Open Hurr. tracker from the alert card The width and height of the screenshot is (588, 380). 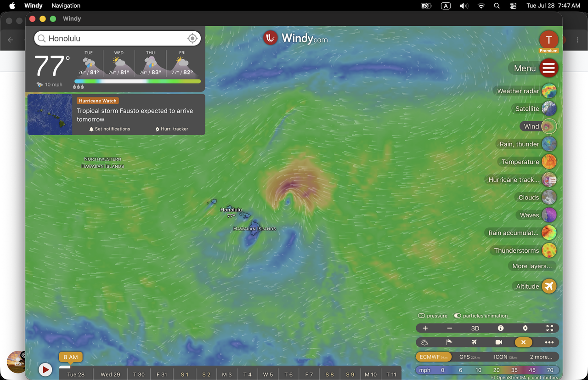[172, 129]
